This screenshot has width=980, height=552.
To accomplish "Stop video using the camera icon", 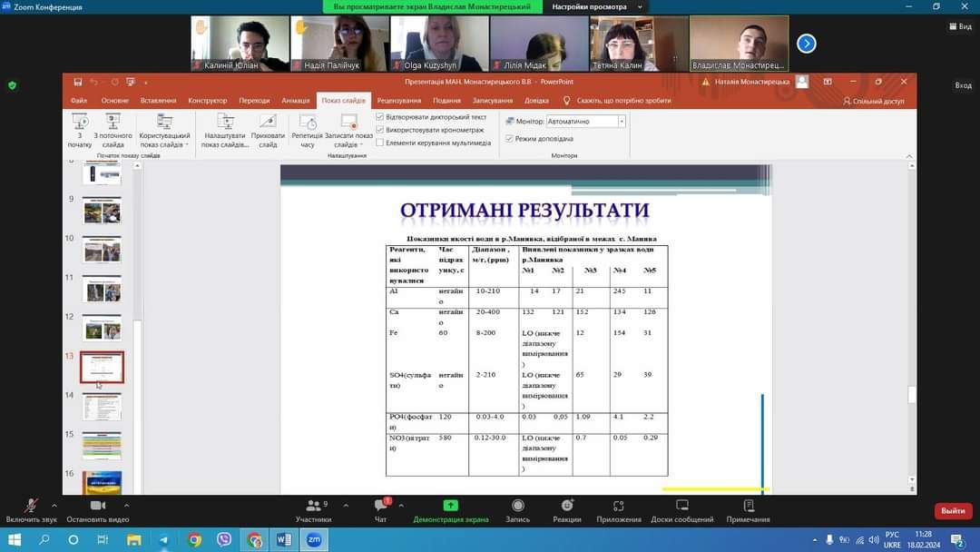I will pyautogui.click(x=98, y=506).
